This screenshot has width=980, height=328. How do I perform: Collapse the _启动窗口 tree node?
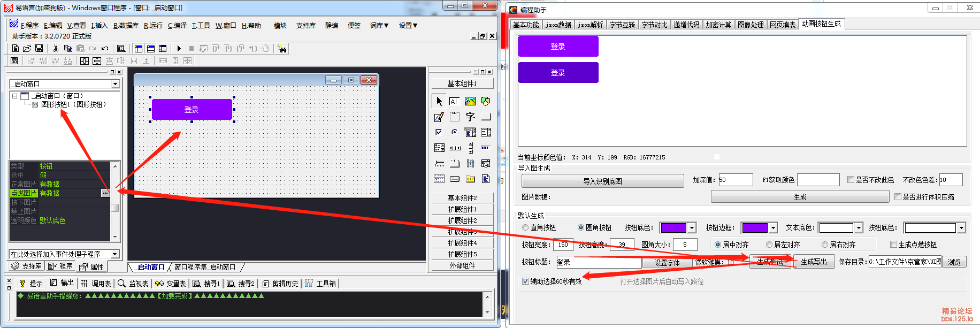(x=15, y=96)
